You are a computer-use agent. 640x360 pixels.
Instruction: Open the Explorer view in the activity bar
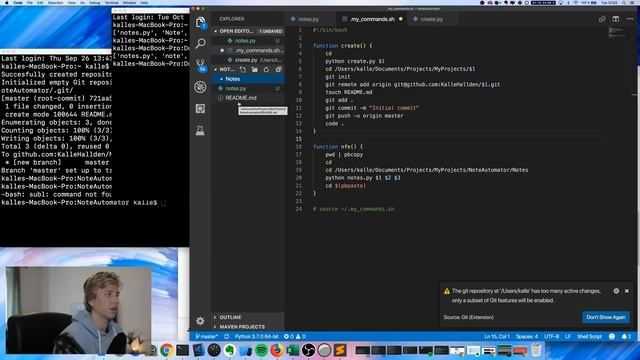pos(200,23)
